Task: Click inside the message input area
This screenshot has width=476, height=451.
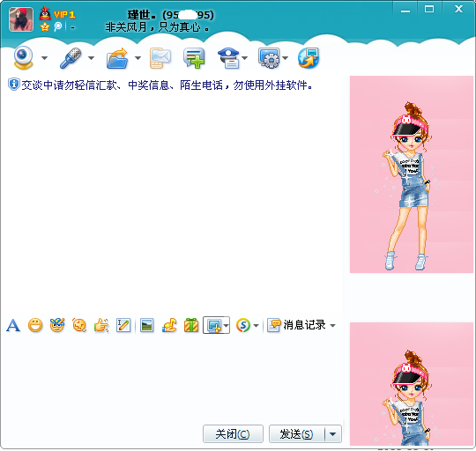Action: (x=173, y=379)
